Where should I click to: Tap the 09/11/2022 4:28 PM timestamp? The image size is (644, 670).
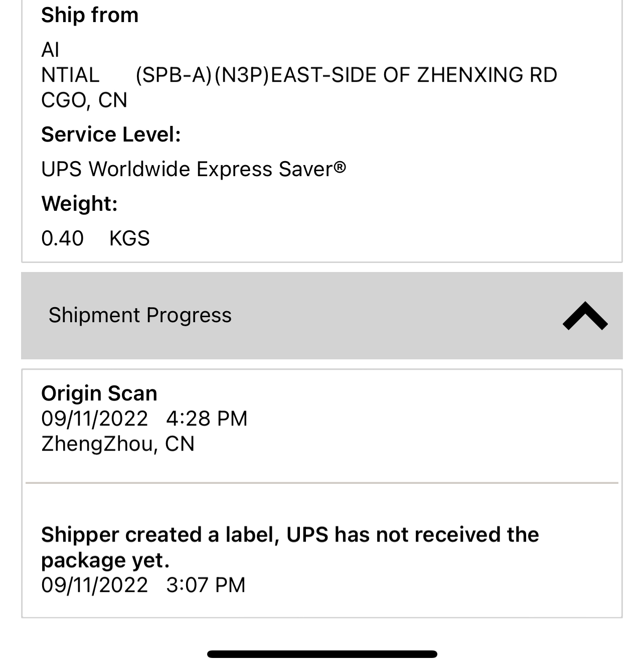[144, 419]
